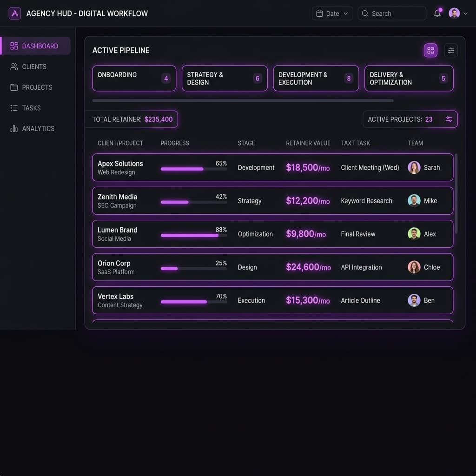
Task: Sort by Stage column header
Action: [246, 143]
